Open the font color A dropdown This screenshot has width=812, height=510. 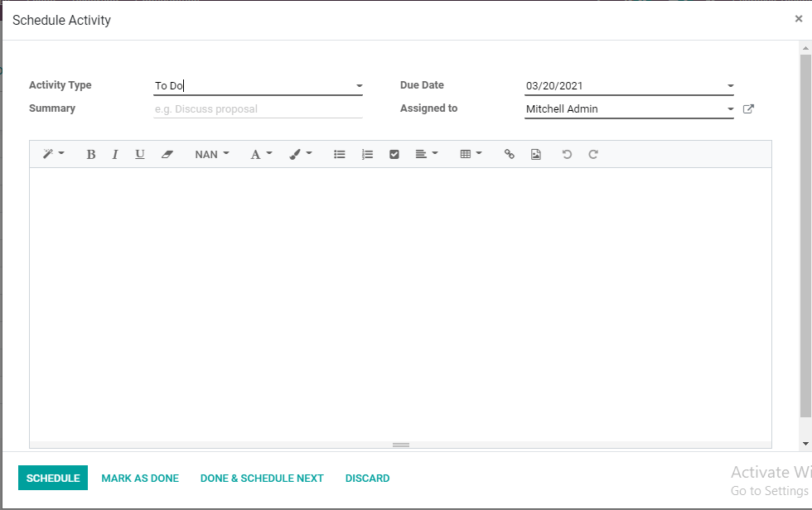pyautogui.click(x=261, y=154)
